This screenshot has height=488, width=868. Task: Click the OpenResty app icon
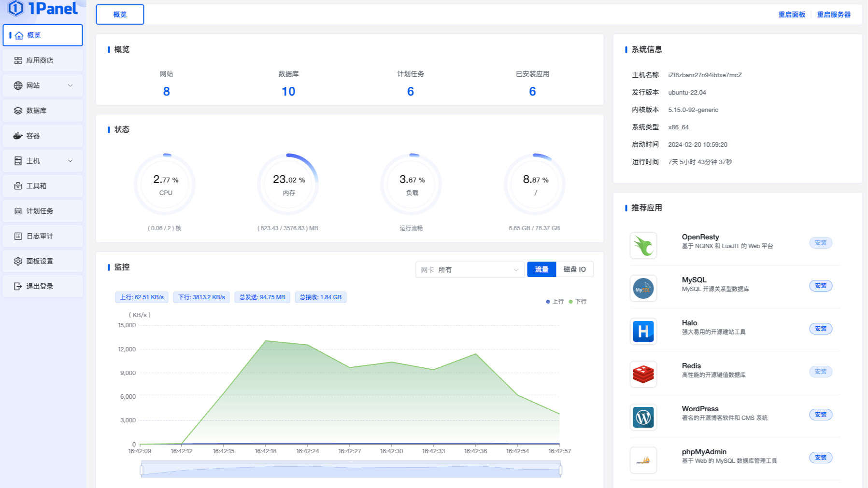[643, 245]
